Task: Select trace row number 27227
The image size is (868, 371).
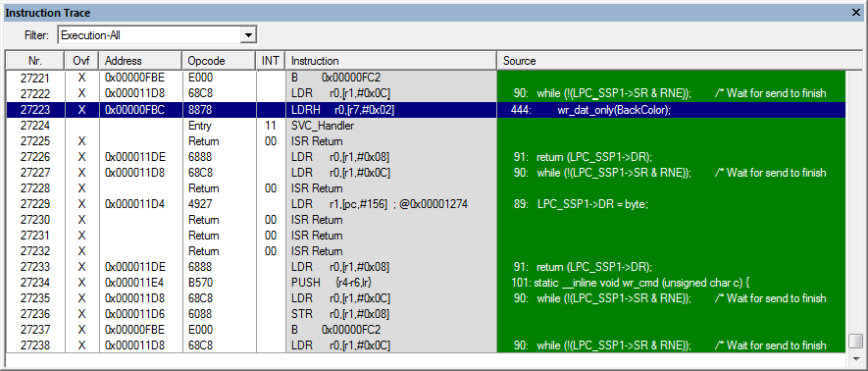Action: click(x=426, y=173)
